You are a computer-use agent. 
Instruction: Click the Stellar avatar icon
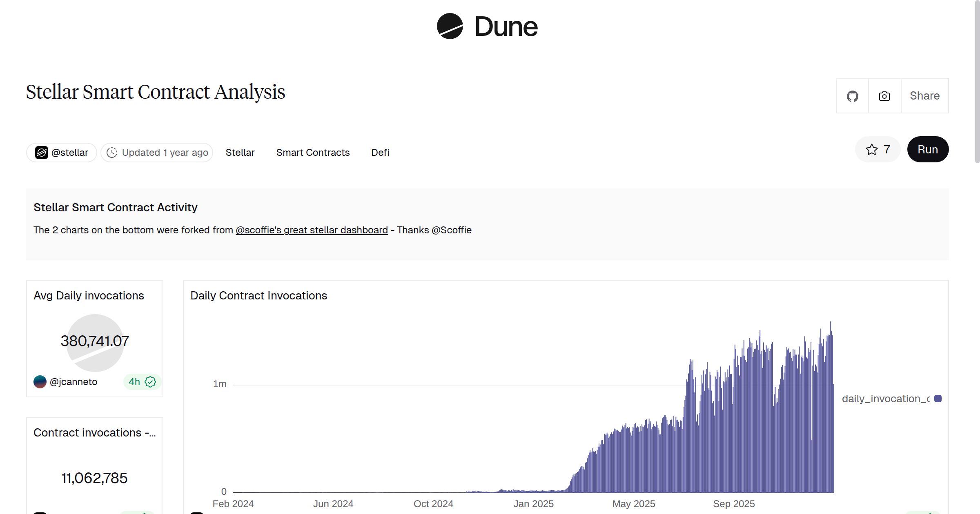coord(41,153)
